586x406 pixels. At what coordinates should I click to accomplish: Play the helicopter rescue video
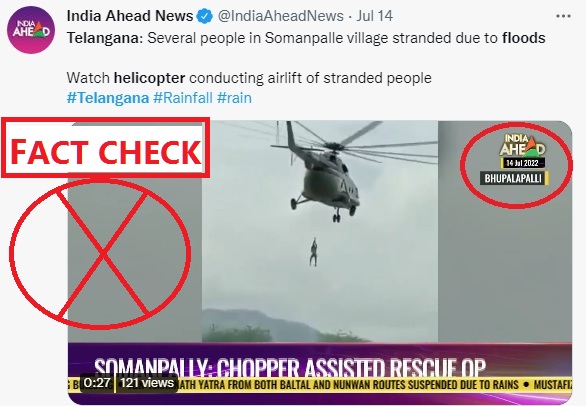[x=320, y=231]
